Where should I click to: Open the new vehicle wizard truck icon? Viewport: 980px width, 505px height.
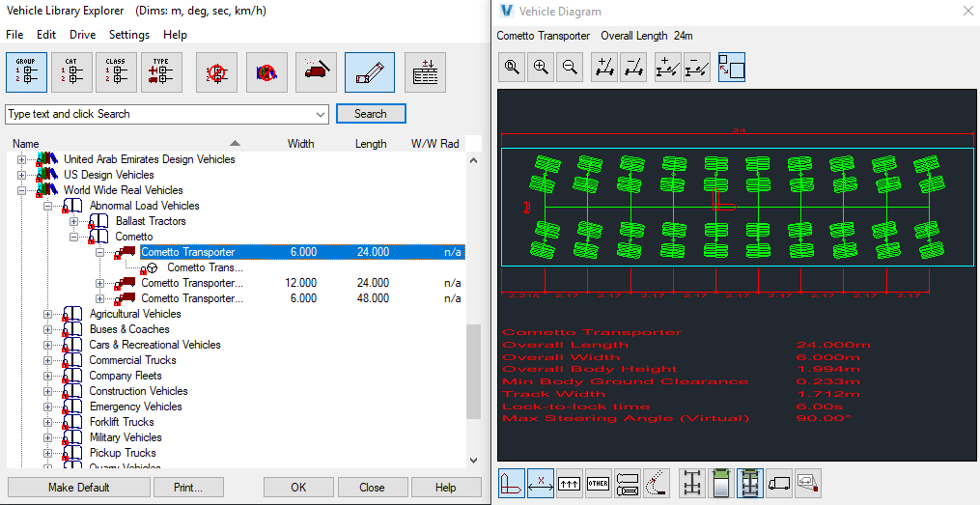click(317, 72)
